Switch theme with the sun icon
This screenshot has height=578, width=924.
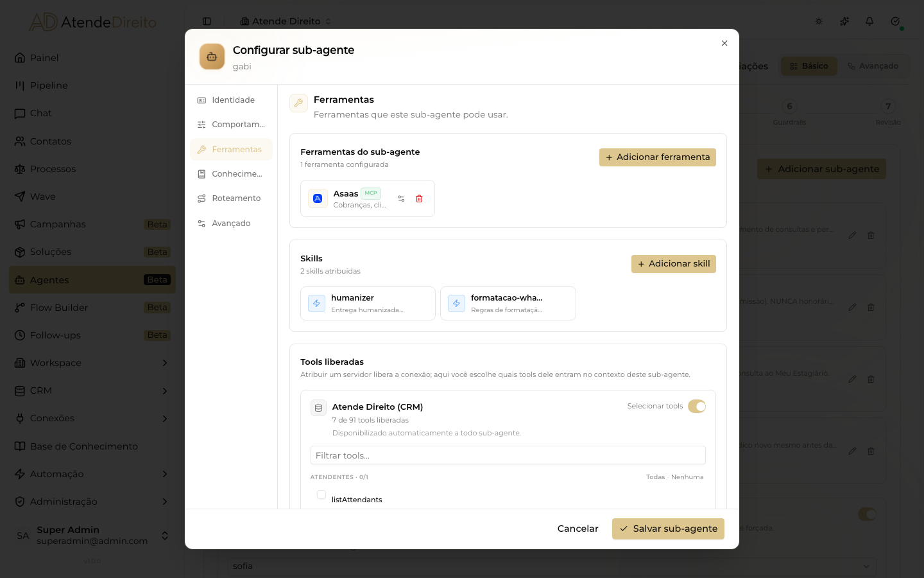click(819, 21)
